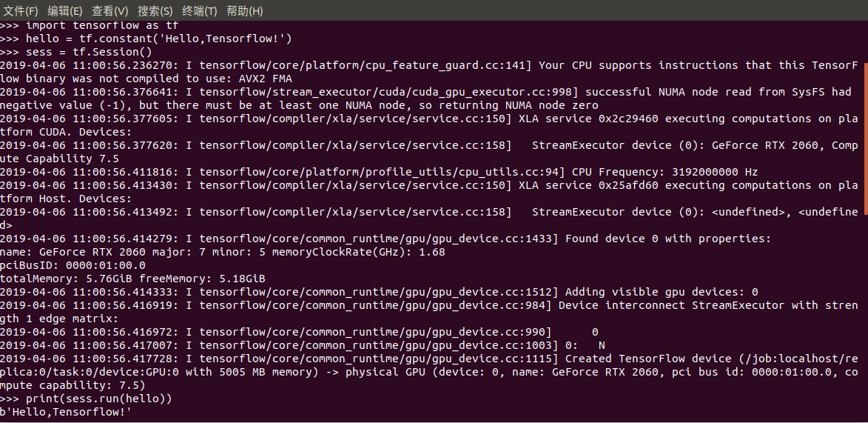Click the pciBusID: 0000:01:00.0 text
This screenshot has width=868, height=423.
coord(73,265)
